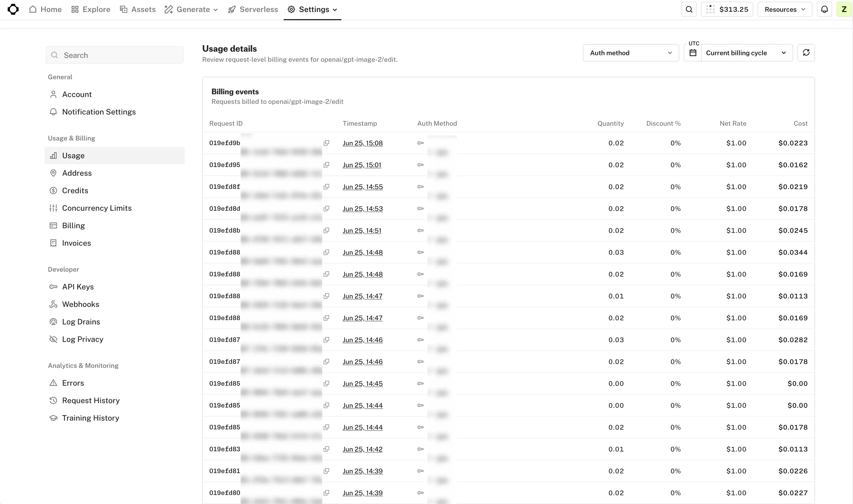Open Notification Settings
The height and width of the screenshot is (504, 853).
115,112
